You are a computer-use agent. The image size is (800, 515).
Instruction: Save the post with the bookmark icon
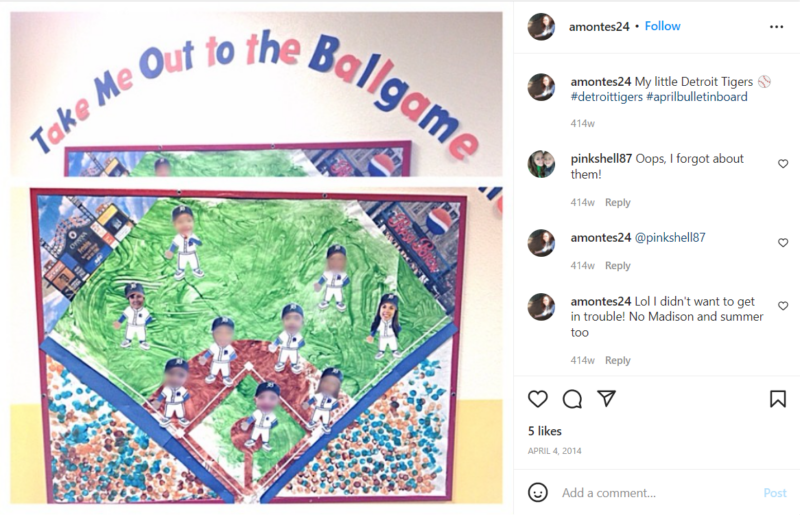[x=778, y=399]
